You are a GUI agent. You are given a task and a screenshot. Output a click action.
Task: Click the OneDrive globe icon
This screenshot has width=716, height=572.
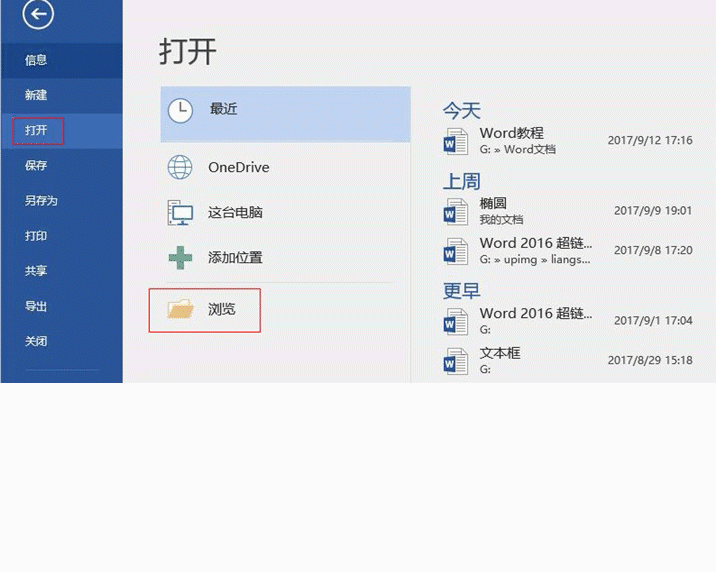point(180,167)
